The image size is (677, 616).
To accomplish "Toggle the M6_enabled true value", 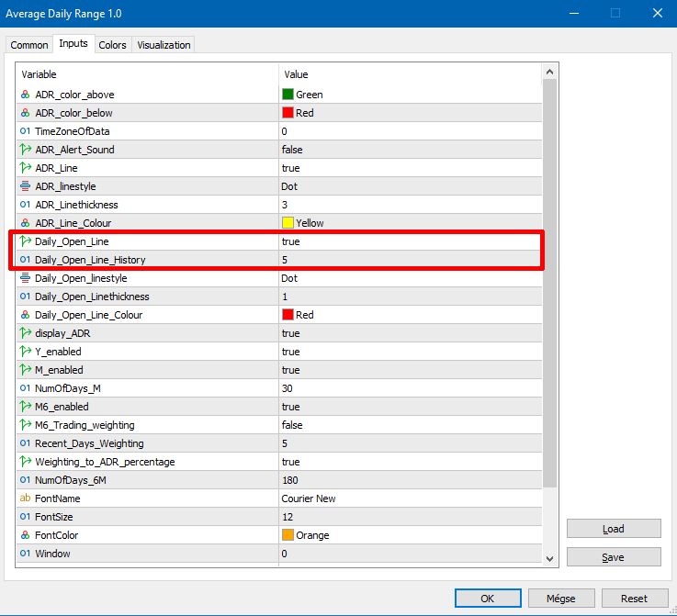I will (411, 407).
